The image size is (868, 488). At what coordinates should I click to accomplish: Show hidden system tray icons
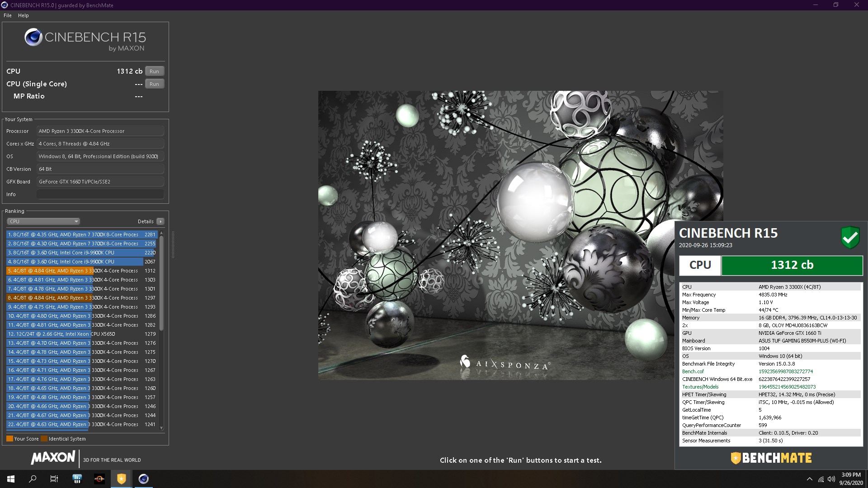809,479
